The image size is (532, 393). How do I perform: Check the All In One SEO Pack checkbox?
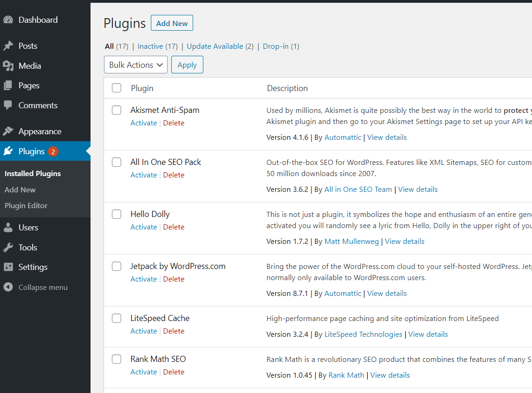point(117,162)
